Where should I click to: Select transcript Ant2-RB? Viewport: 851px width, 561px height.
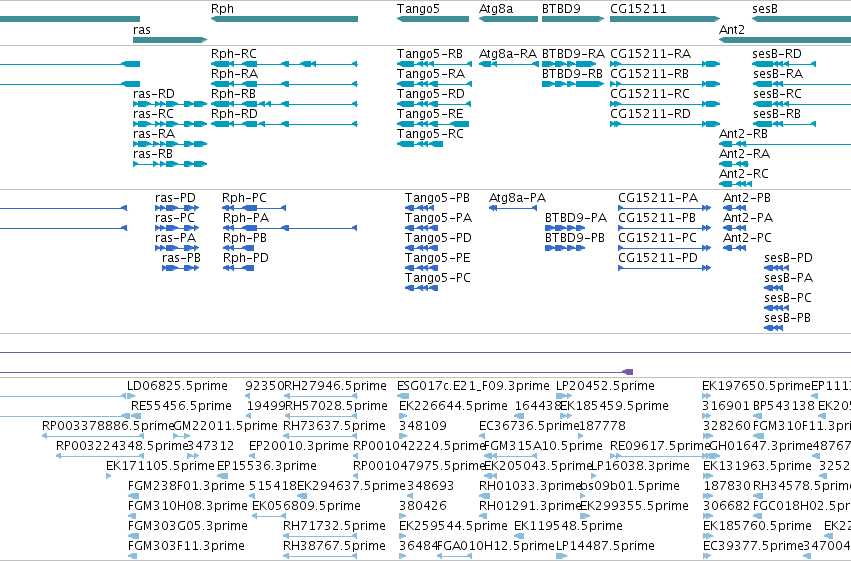(x=785, y=144)
